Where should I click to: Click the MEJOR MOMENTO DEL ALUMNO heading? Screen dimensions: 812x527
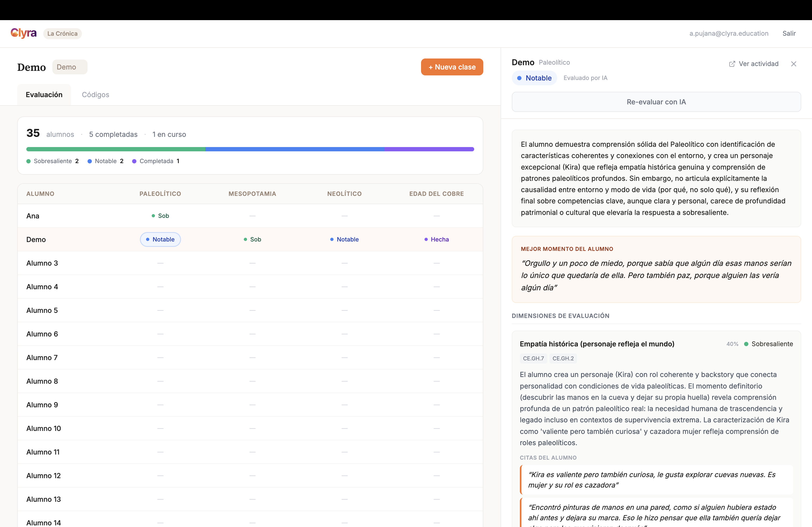pyautogui.click(x=567, y=249)
